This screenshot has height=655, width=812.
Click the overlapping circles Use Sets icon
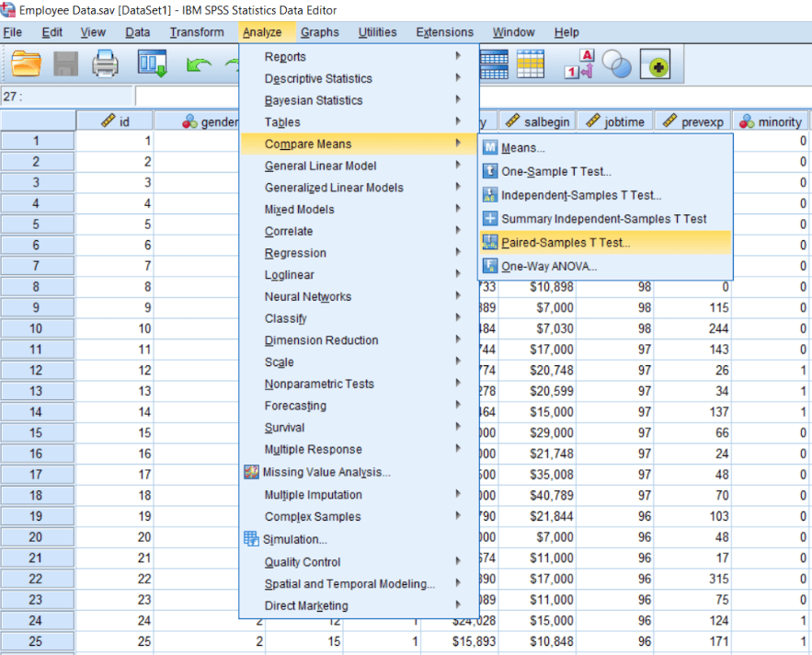pyautogui.click(x=617, y=64)
